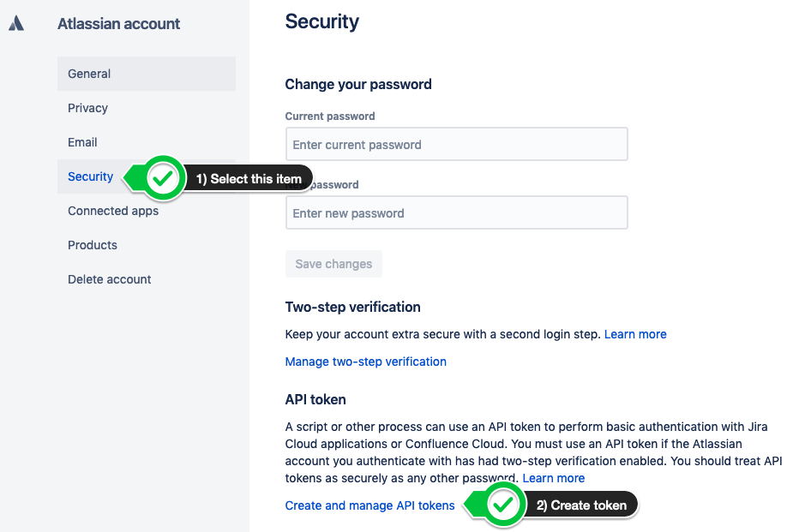This screenshot has width=805, height=532.
Task: Focus the Enter new password field
Action: (x=456, y=212)
